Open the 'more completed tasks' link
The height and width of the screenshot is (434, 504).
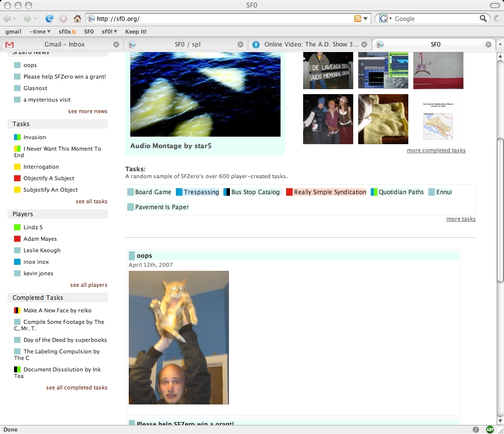tap(436, 150)
